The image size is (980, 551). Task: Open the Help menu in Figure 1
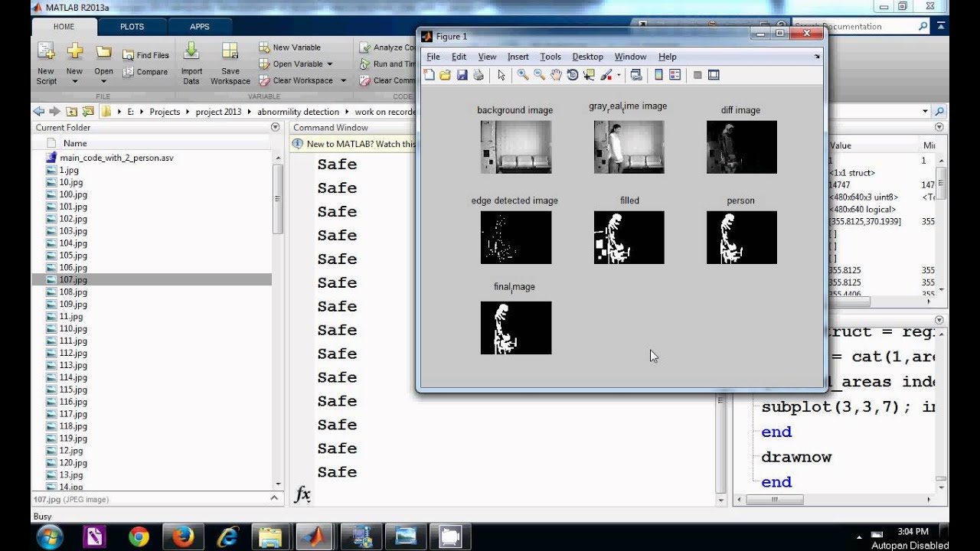tap(668, 57)
